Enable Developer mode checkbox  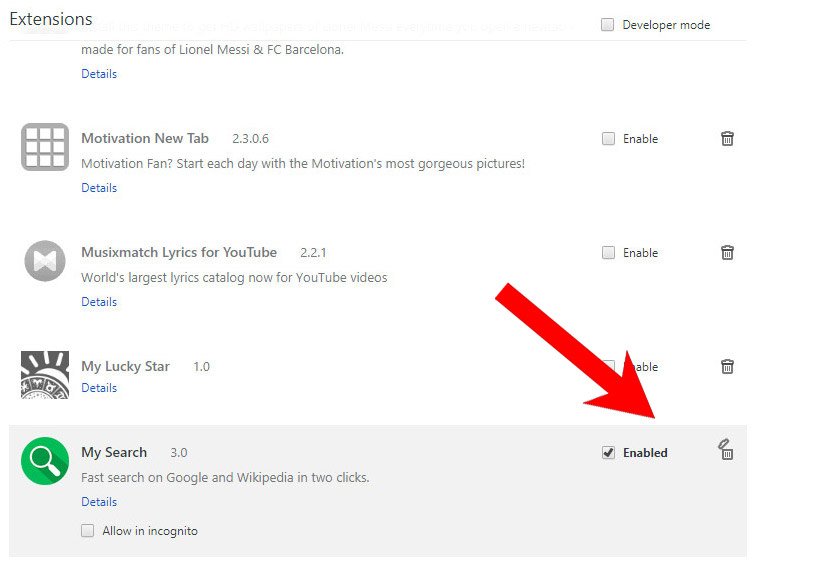coord(607,24)
